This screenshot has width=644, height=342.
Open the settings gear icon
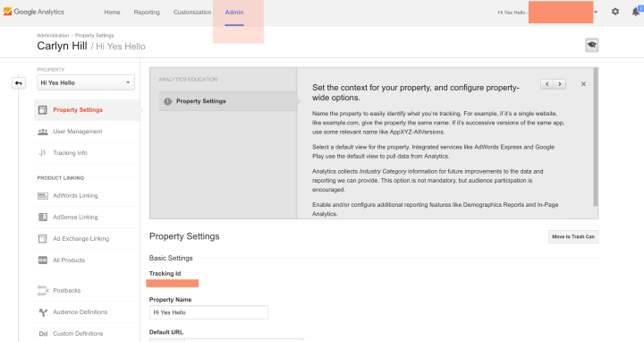point(614,12)
